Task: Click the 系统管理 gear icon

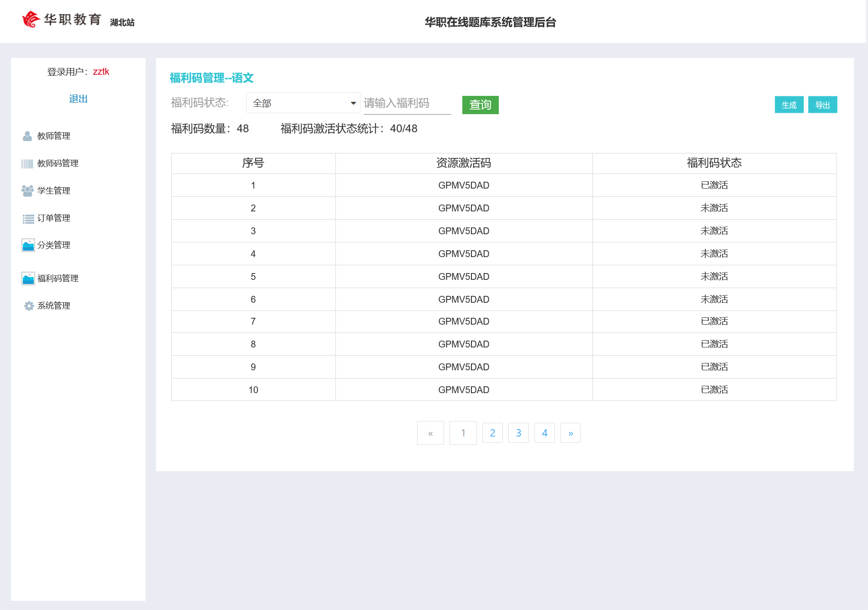Action: (x=29, y=306)
